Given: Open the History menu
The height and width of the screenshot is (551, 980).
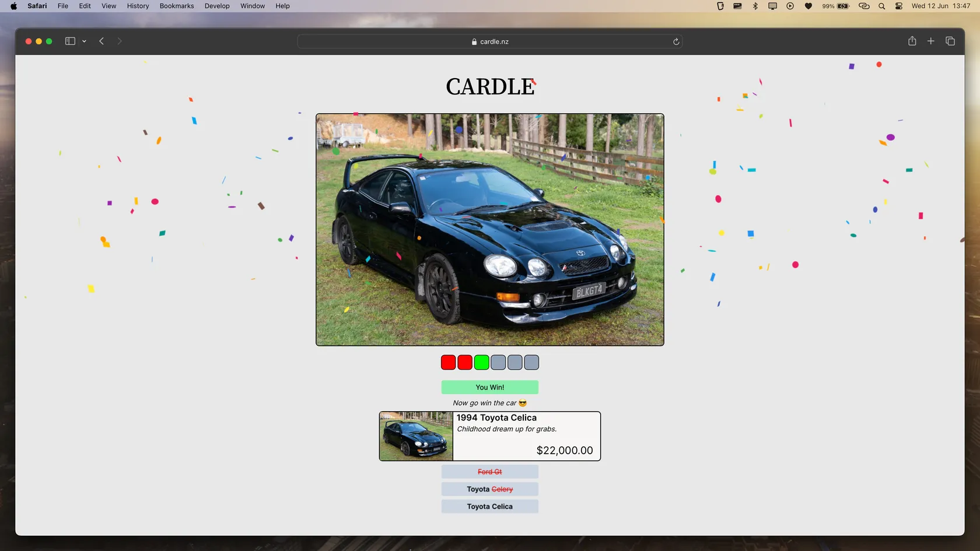Looking at the screenshot, I should click(138, 6).
